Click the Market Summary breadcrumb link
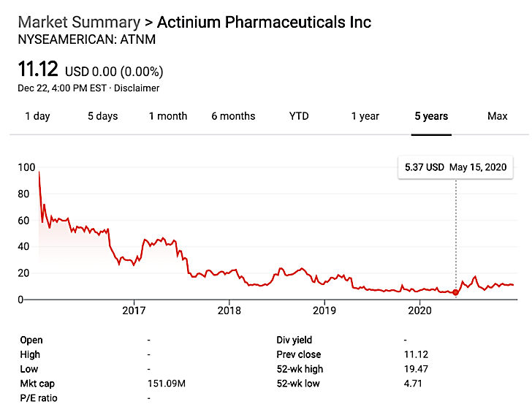Viewport: 532px width, 415px height. pyautogui.click(x=78, y=22)
